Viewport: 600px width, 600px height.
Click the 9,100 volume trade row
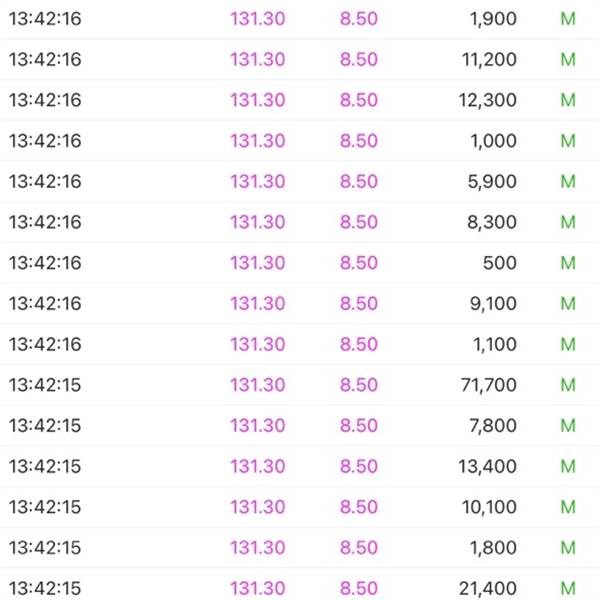pyautogui.click(x=493, y=303)
